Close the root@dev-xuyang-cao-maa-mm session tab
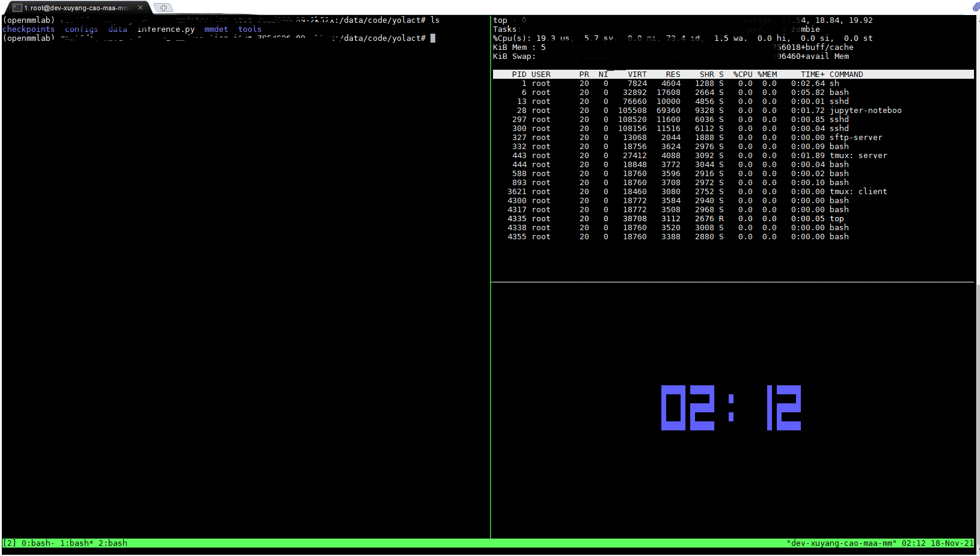980x556 pixels. click(140, 8)
